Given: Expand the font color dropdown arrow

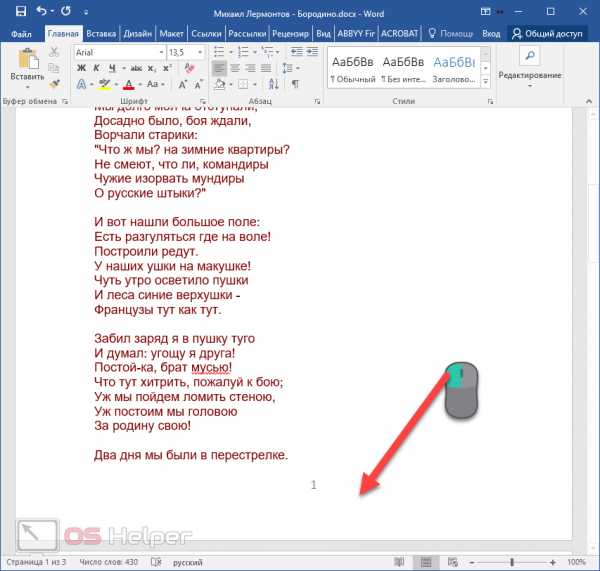Looking at the screenshot, I should click(x=140, y=84).
